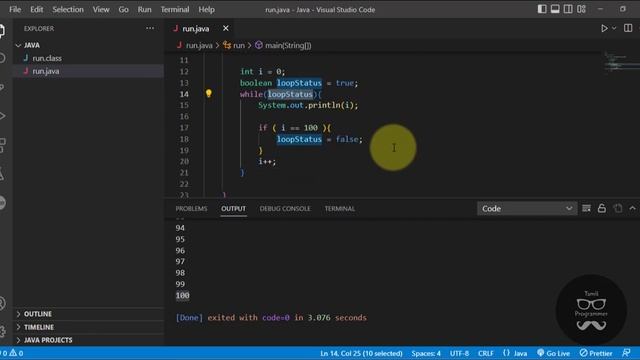640x360 pixels.
Task: Open the Manage gear activity icon
Action: pyautogui.click(x=2, y=331)
